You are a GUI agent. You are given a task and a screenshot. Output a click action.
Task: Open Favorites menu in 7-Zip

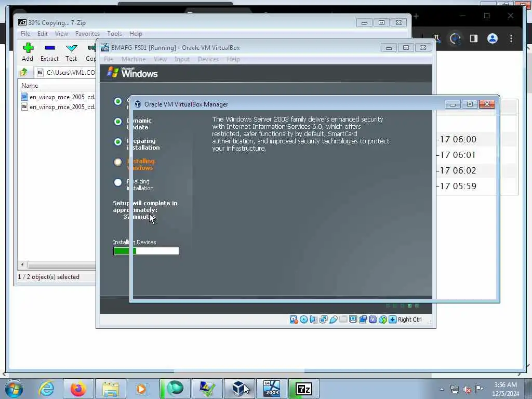click(x=87, y=34)
